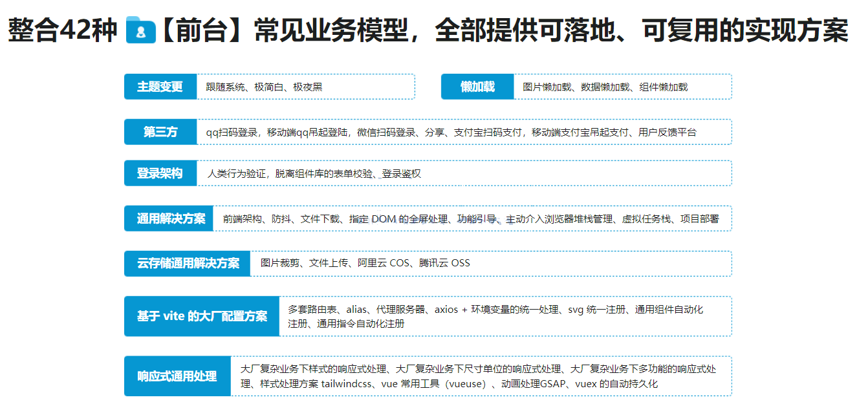Click the 前端架构、防抖 description row
Image resolution: width=868 pixels, height=415 pixels.
pyautogui.click(x=472, y=218)
